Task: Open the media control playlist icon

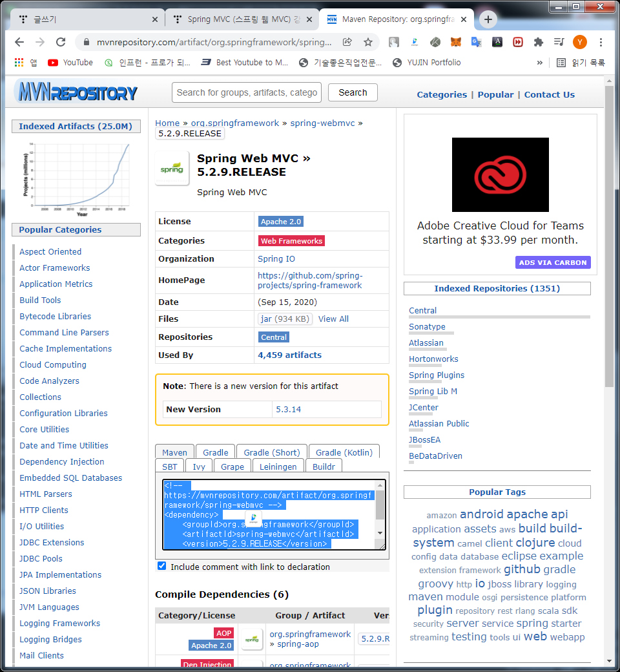Action: (559, 42)
